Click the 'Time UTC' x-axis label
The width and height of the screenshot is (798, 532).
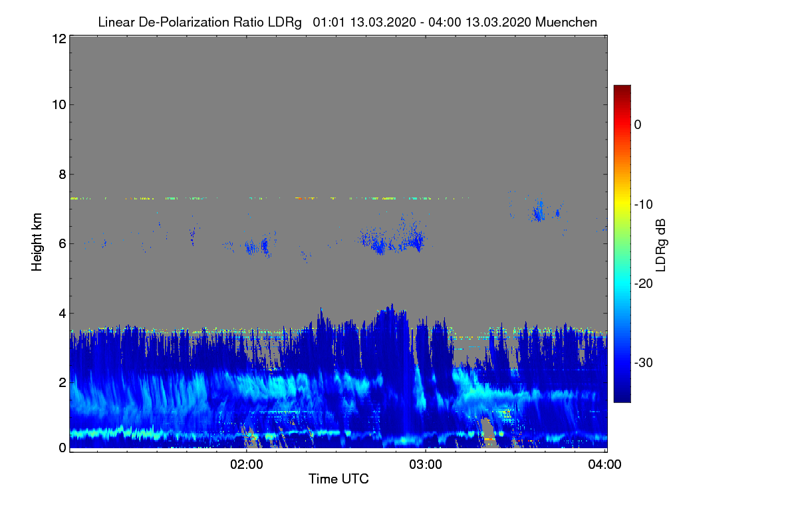(338, 479)
